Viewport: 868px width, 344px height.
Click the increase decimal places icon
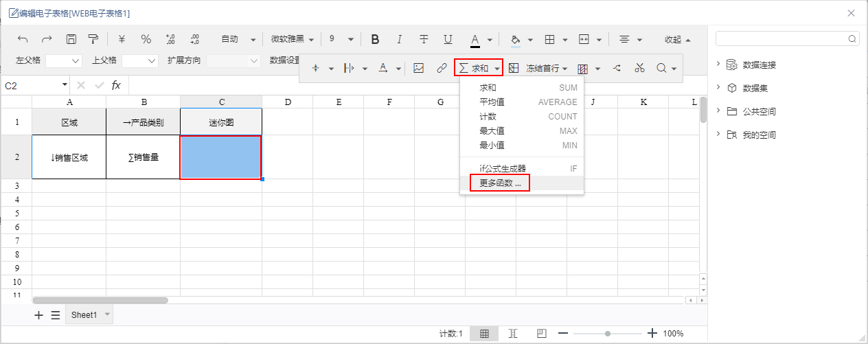click(170, 39)
